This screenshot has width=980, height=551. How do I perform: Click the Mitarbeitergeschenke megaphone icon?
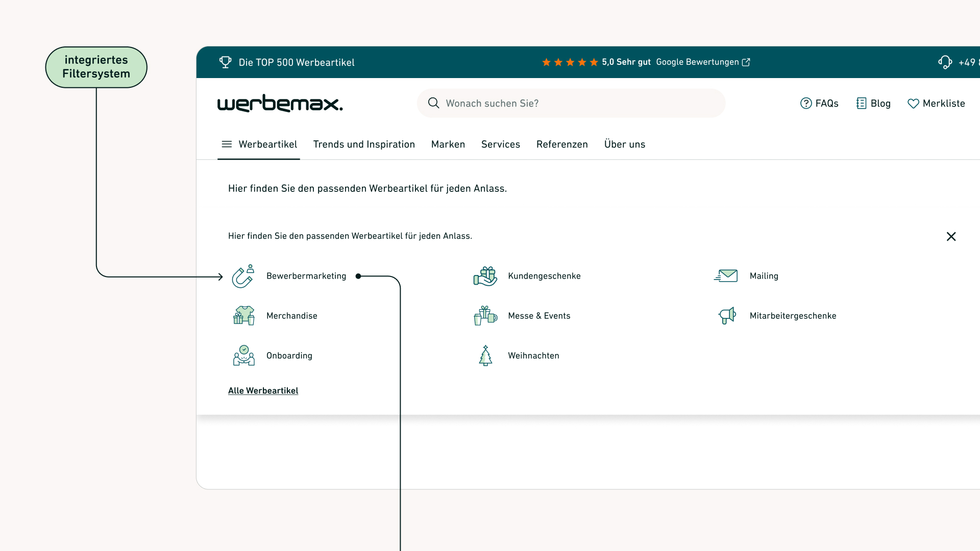point(727,316)
